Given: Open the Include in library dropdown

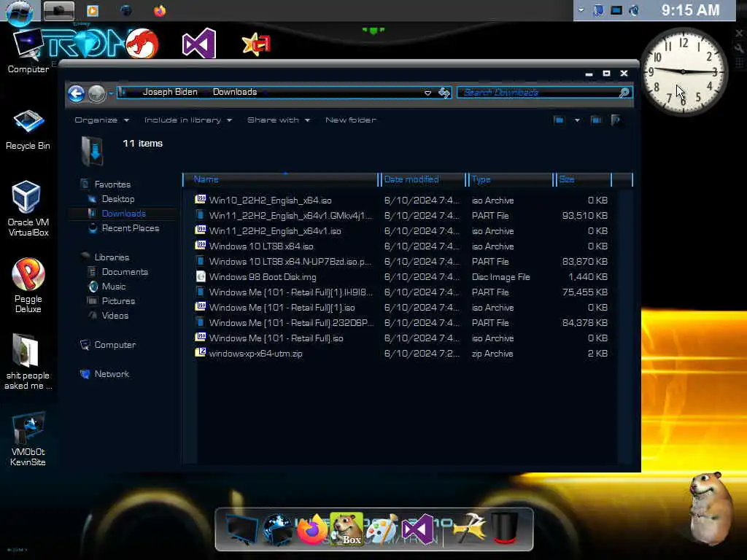Looking at the screenshot, I should pos(187,120).
